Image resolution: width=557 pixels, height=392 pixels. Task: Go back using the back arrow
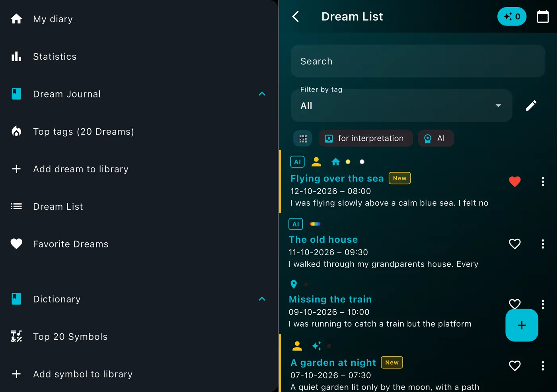point(296,16)
